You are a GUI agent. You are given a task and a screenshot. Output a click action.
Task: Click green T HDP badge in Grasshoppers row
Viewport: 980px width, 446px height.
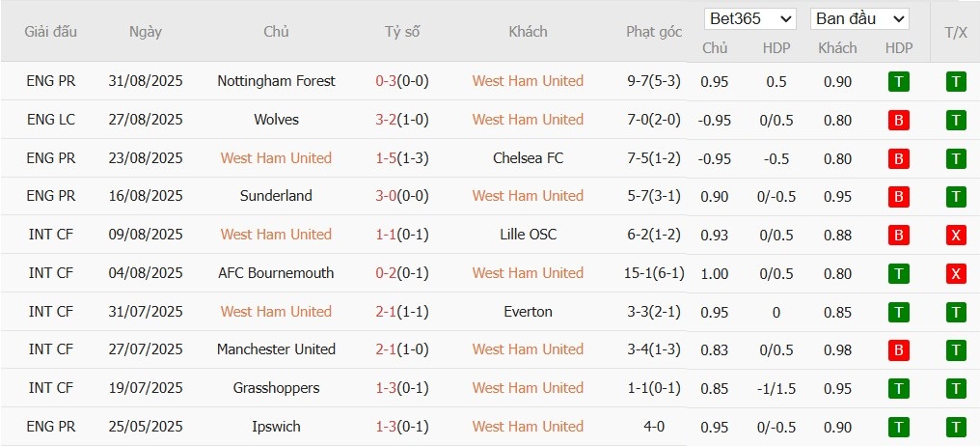899,389
